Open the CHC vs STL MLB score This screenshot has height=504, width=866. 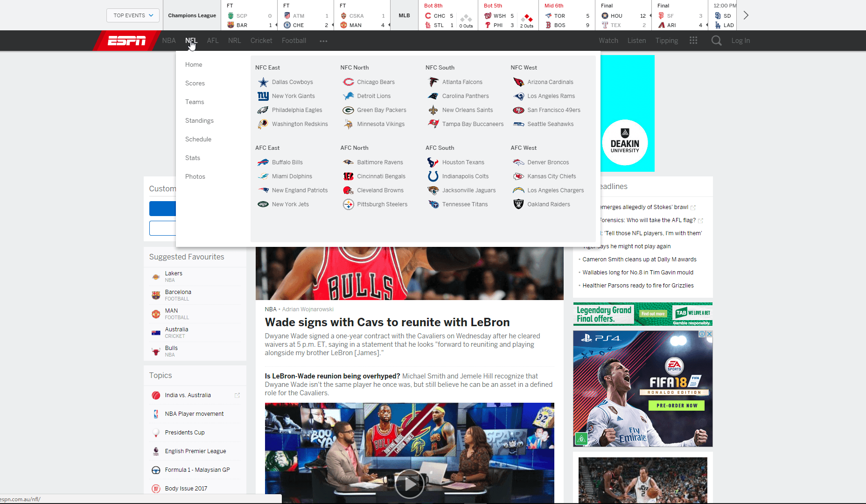pos(448,15)
